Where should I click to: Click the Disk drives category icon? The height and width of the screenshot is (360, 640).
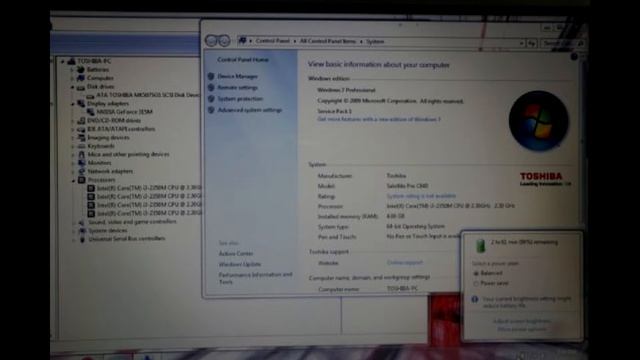(81, 87)
